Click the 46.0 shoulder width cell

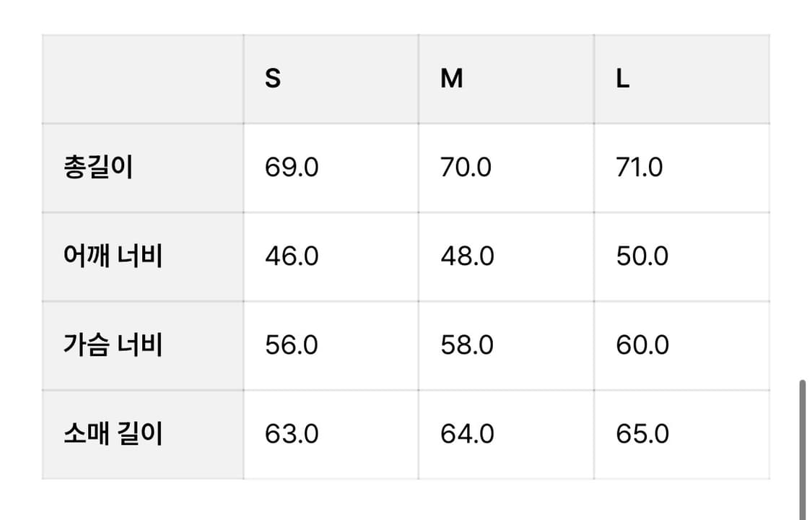pyautogui.click(x=292, y=256)
